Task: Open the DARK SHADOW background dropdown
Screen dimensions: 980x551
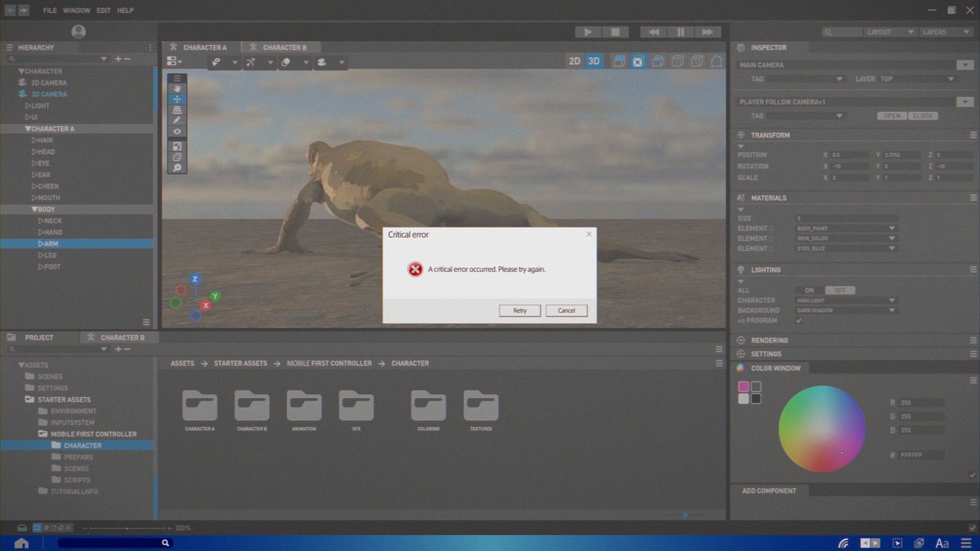Action: tap(846, 311)
